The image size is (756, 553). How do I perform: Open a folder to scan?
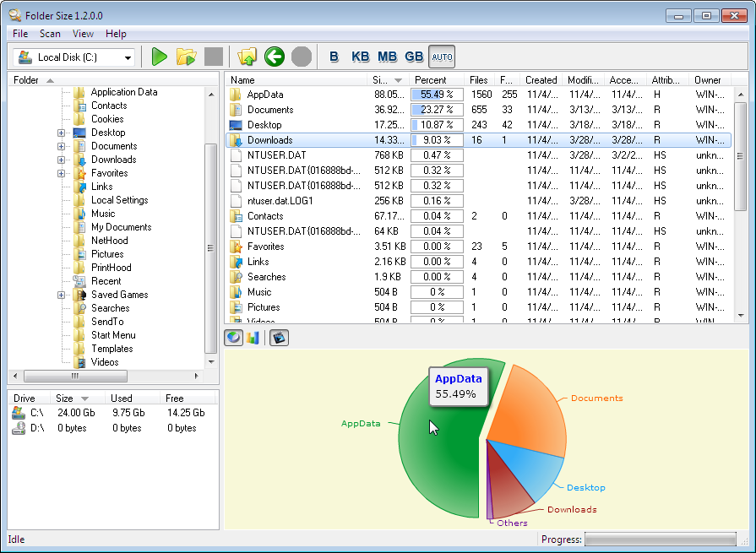point(187,57)
